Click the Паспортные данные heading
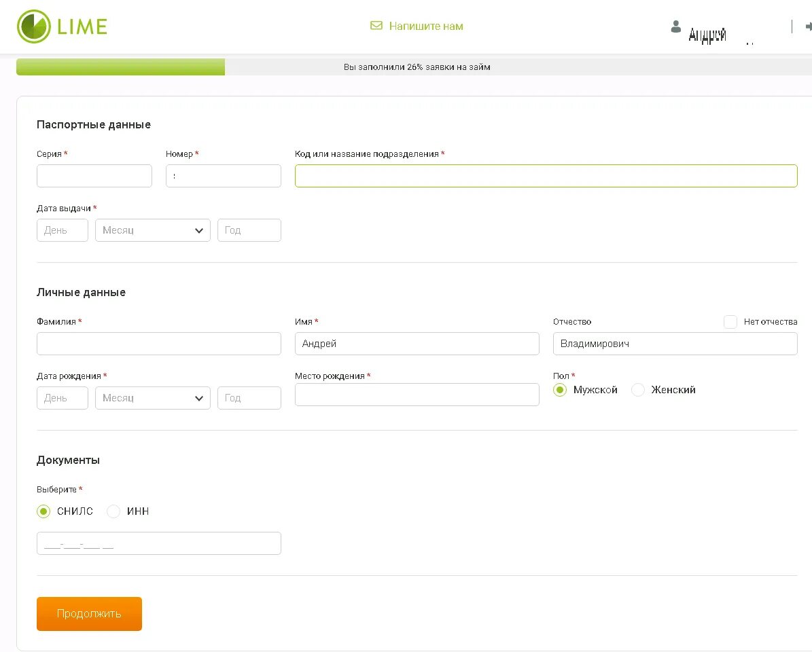Image resolution: width=812 pixels, height=652 pixels. [94, 125]
